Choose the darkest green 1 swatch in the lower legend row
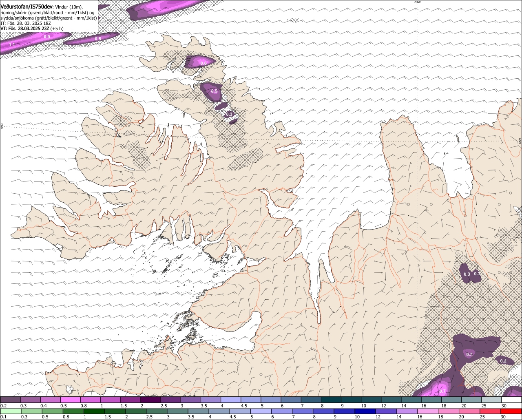The height and width of the screenshot is (420, 522). point(95,411)
